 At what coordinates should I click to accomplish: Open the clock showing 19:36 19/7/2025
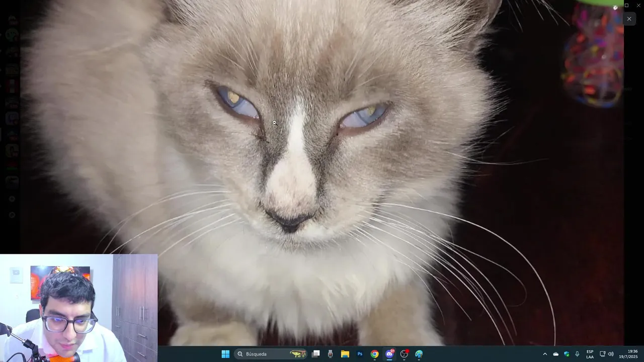click(628, 354)
